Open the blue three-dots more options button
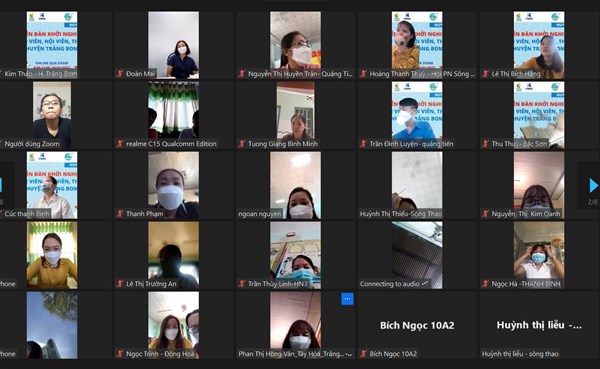 (347, 299)
